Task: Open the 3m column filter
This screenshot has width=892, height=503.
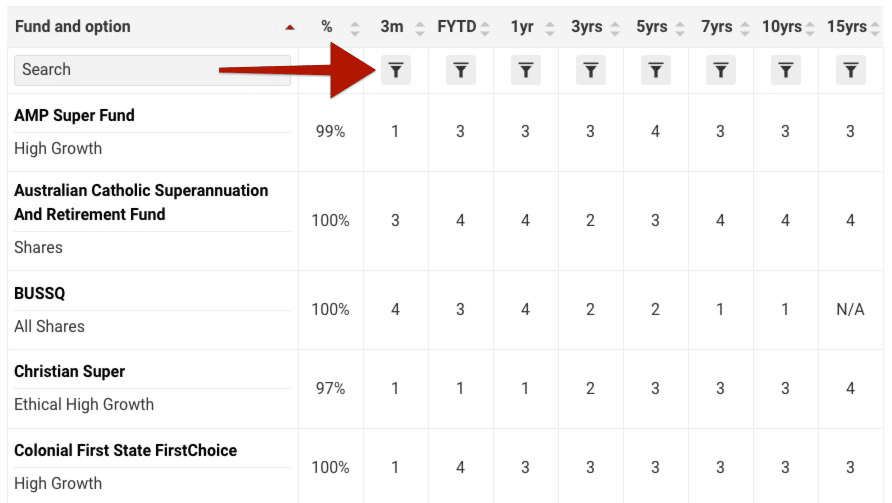Action: pos(396,70)
